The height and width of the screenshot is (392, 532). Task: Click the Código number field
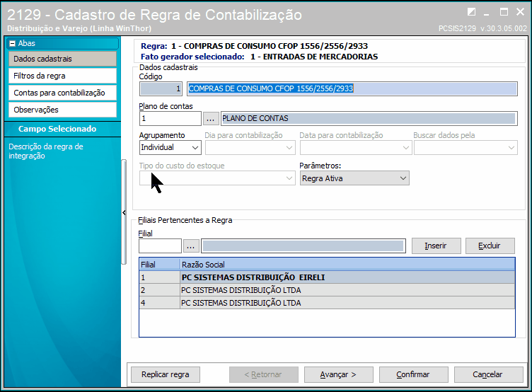click(161, 88)
